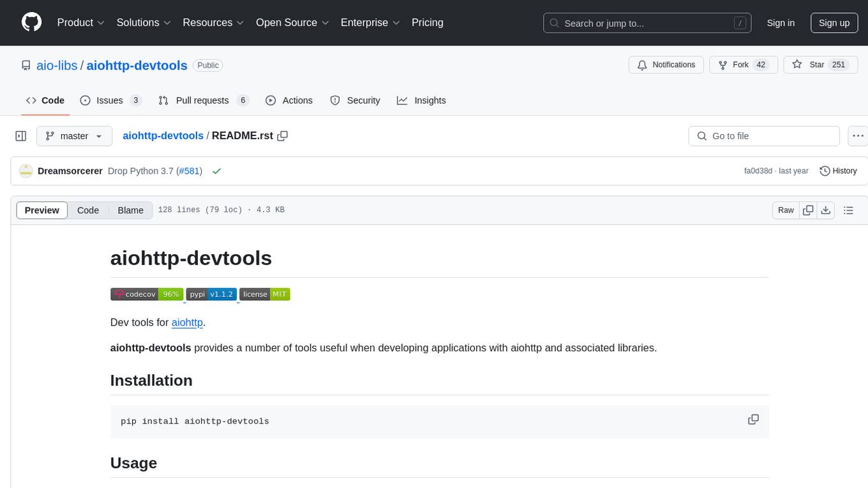This screenshot has width=868, height=488.
Task: Show the commit check status checkmark
Action: click(x=216, y=171)
